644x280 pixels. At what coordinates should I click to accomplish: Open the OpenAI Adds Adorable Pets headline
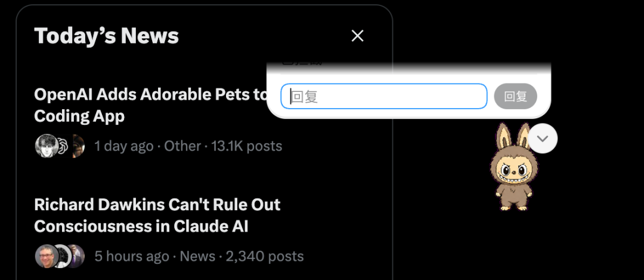coord(150,105)
